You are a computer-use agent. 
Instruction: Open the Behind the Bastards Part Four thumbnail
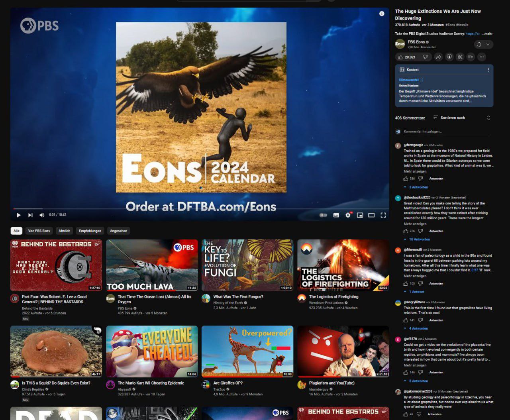pos(56,265)
